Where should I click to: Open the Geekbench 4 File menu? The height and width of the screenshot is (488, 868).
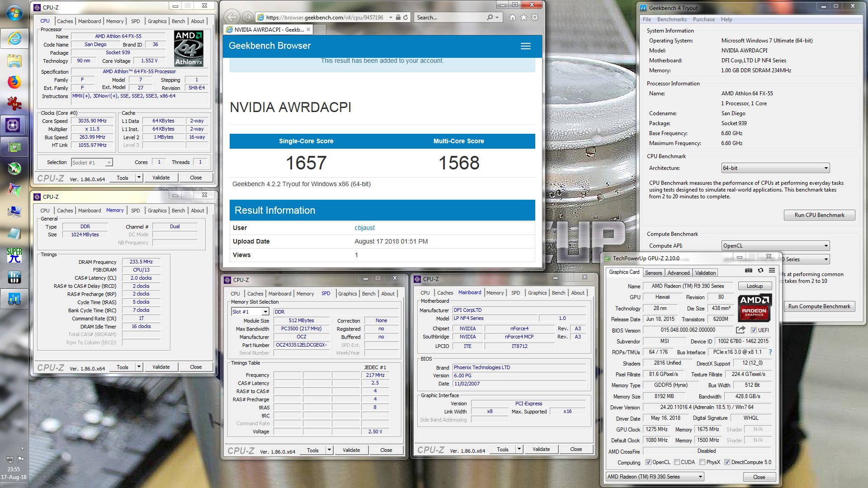(x=647, y=19)
